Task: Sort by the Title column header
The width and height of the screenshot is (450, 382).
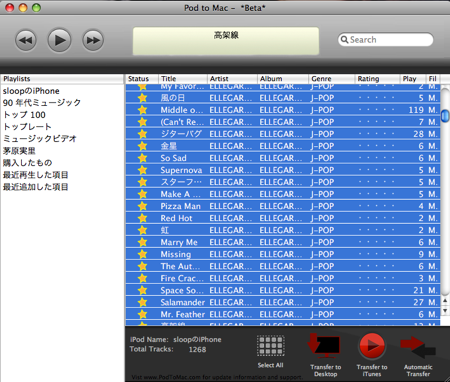Action: pyautogui.click(x=183, y=79)
